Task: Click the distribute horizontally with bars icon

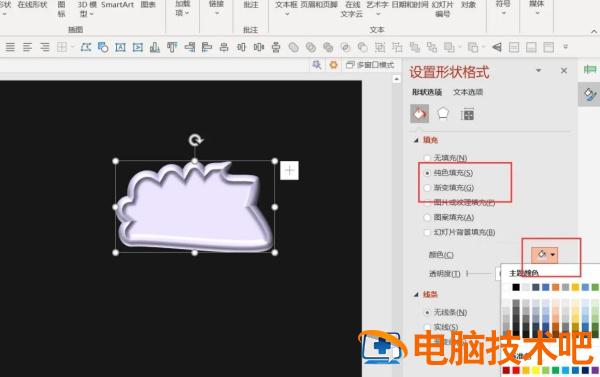Action: (259, 47)
